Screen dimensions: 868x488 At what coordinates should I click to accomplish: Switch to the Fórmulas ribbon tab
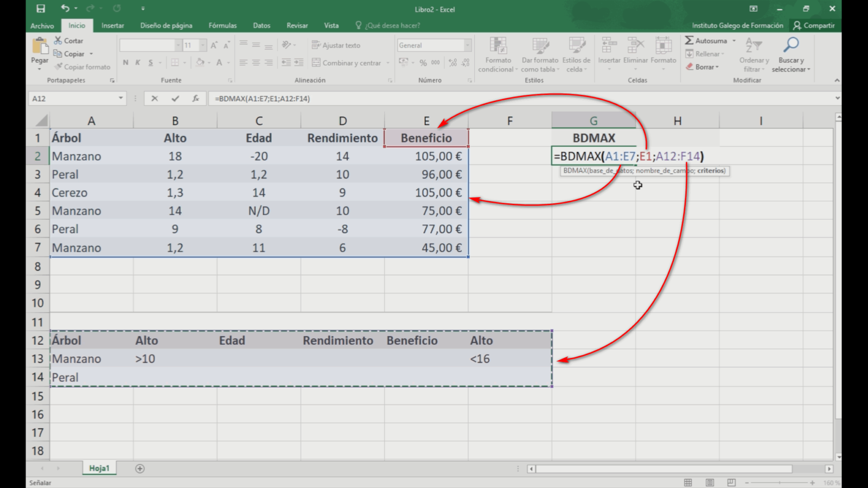click(222, 25)
